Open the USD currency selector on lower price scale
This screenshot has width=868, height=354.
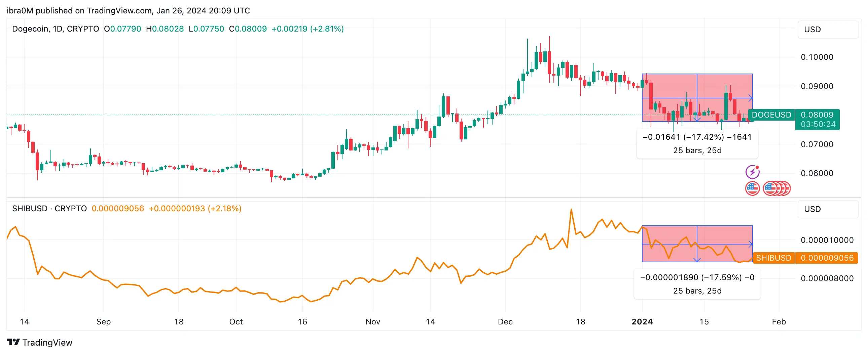[x=813, y=209]
